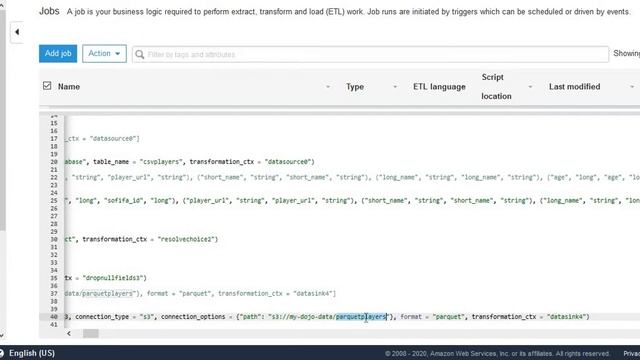Click the ETL language column header
The width and height of the screenshot is (640, 360).
pos(439,87)
